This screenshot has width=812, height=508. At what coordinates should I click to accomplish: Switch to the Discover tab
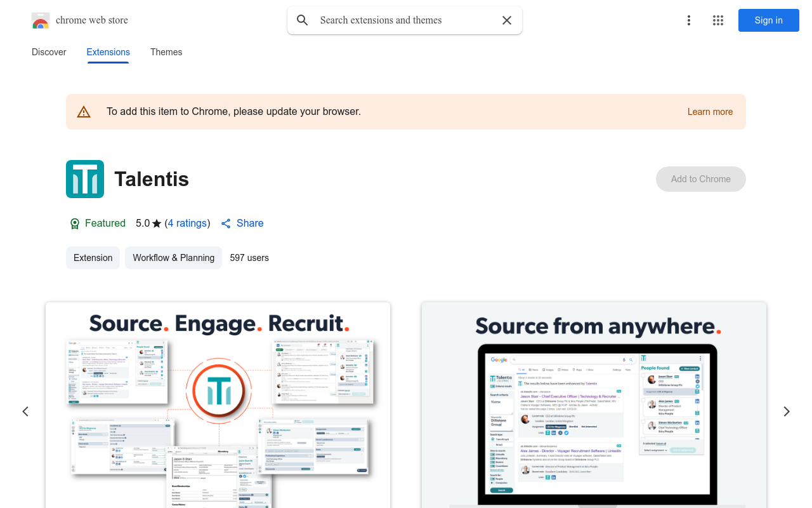click(x=49, y=52)
